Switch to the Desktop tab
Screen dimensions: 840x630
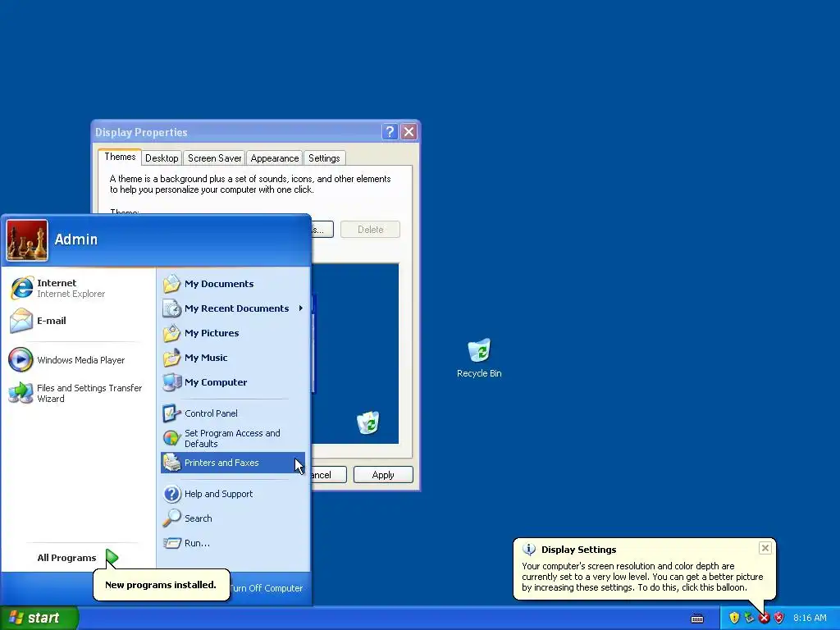(x=162, y=158)
